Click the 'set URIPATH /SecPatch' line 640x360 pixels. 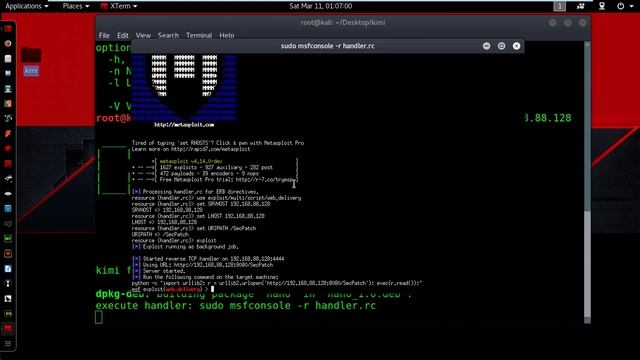coord(194,229)
